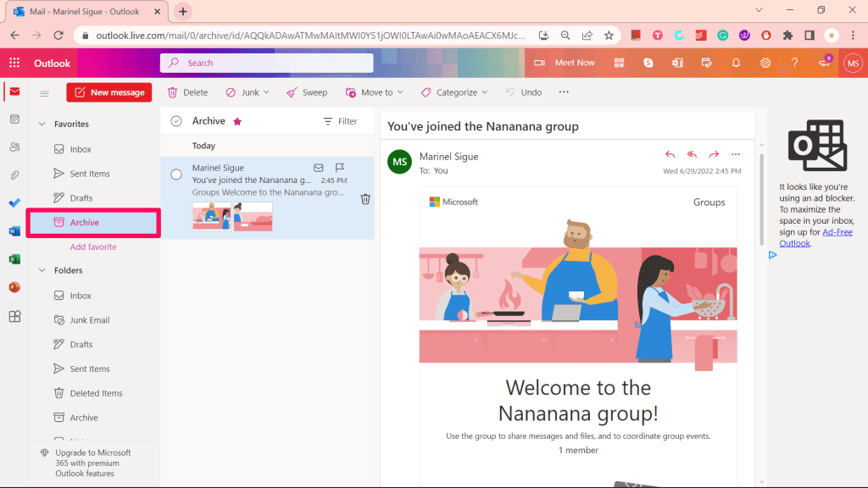Open the Junk Email folder
This screenshot has width=868, height=488.
point(90,320)
